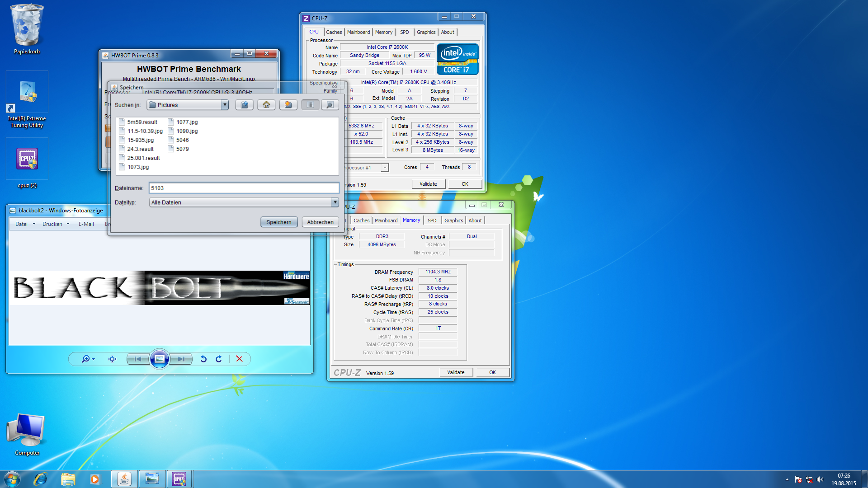Click Validate in lower CPU-Z window
Screen dimensions: 868x488
(x=456, y=372)
